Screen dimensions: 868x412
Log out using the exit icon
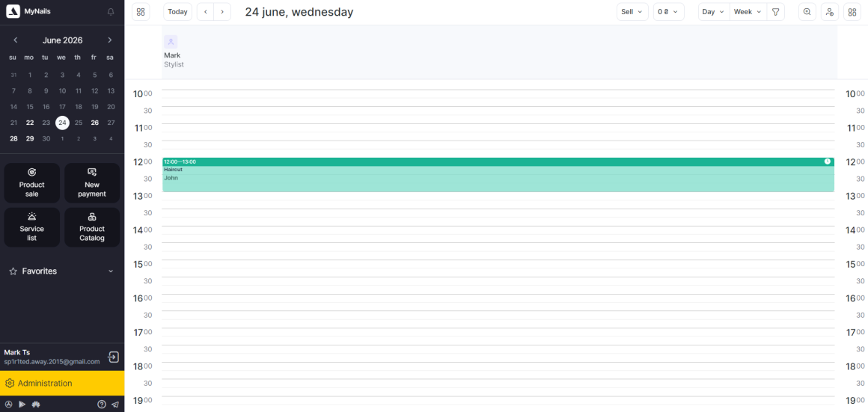pyautogui.click(x=114, y=357)
